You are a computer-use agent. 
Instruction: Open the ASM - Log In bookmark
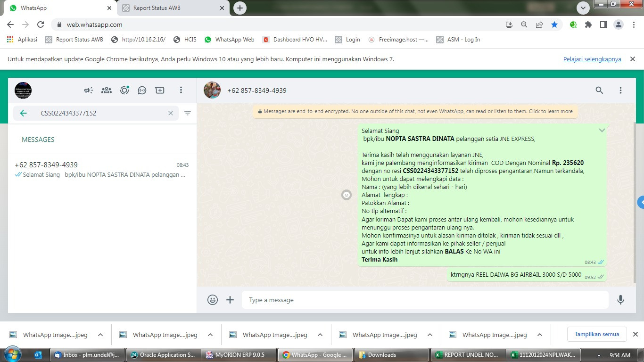pyautogui.click(x=458, y=40)
